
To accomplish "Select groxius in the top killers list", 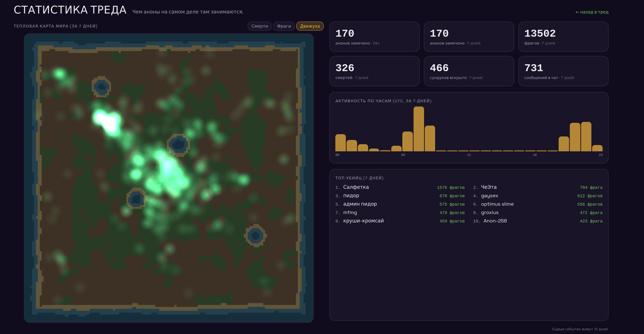I will [490, 213].
